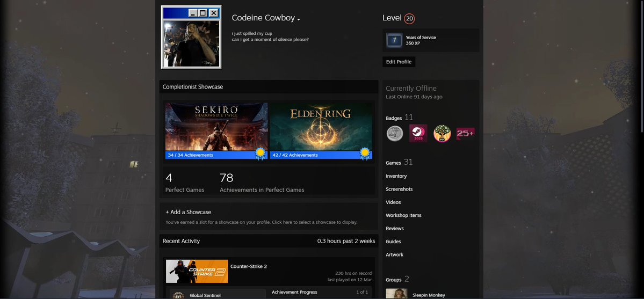644x299 pixels.
Task: Open the Counter-Strike 2 title link
Action: click(x=249, y=266)
